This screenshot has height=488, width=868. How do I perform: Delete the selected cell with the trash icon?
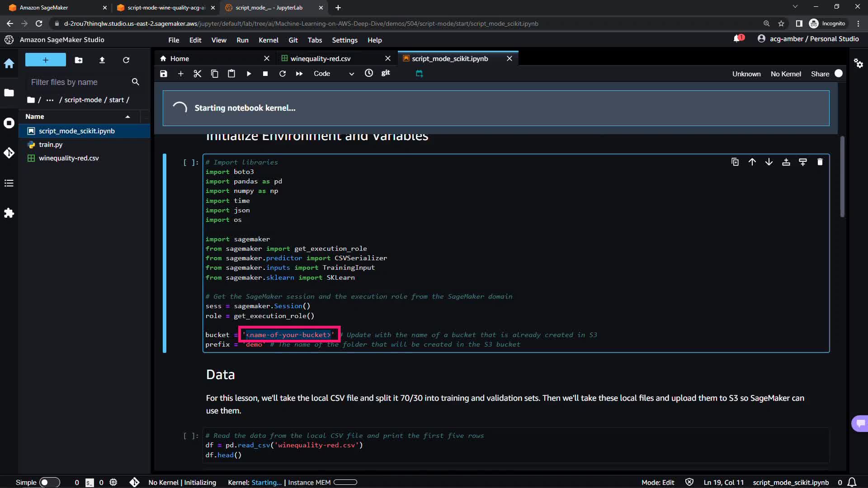point(820,162)
